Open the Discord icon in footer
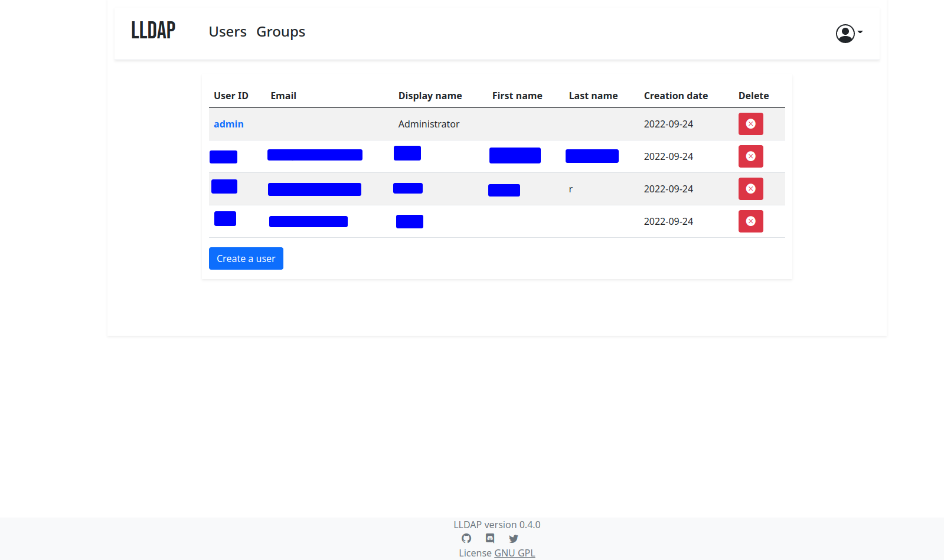The height and width of the screenshot is (560, 944). tap(490, 538)
